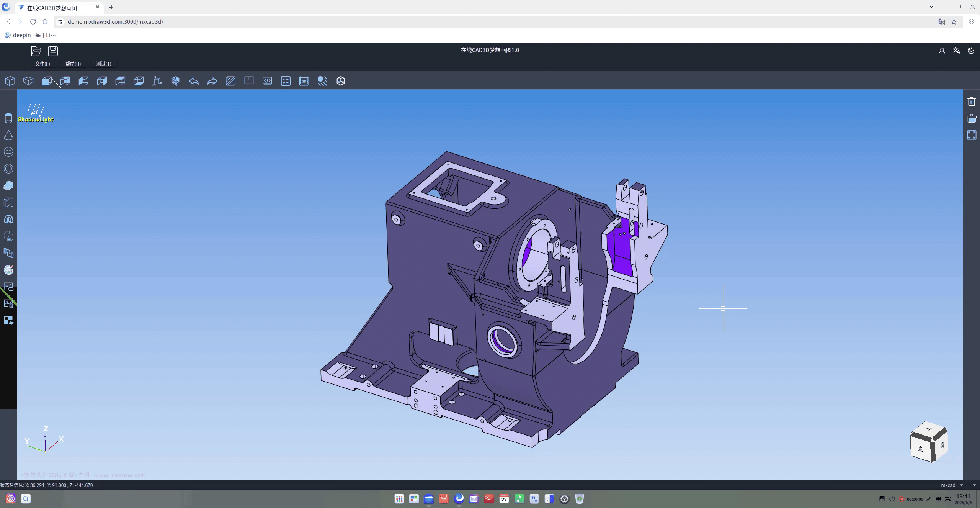Viewport: 980px width, 508px height.
Task: Open the checklist toolbar icon
Action: tap(286, 81)
